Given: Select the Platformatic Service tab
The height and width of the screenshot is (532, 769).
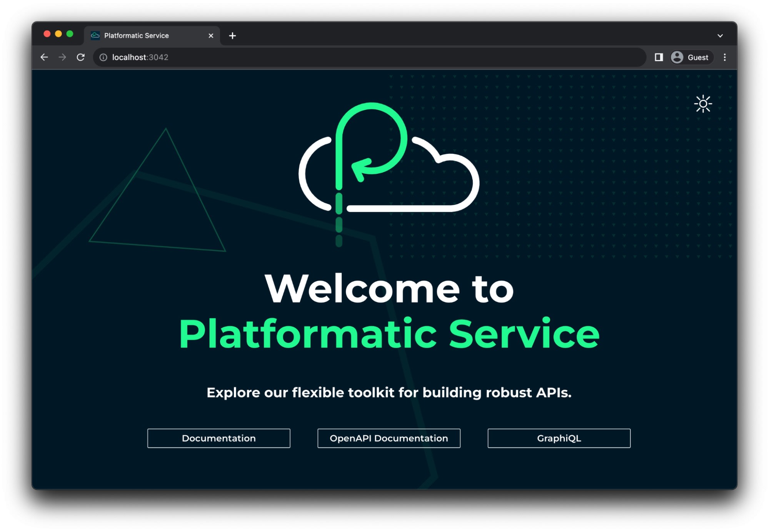Looking at the screenshot, I should pyautogui.click(x=152, y=35).
